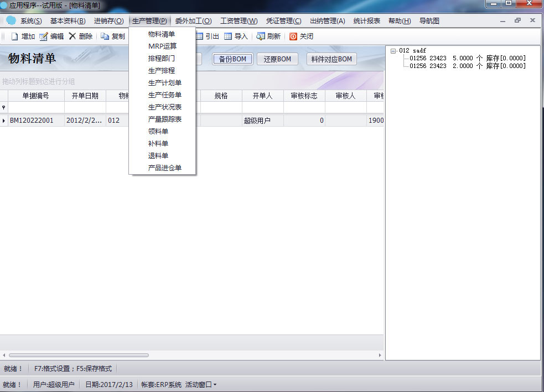Choose MRP运算 from the menu
Screen dimensions: 544x392
[162, 46]
